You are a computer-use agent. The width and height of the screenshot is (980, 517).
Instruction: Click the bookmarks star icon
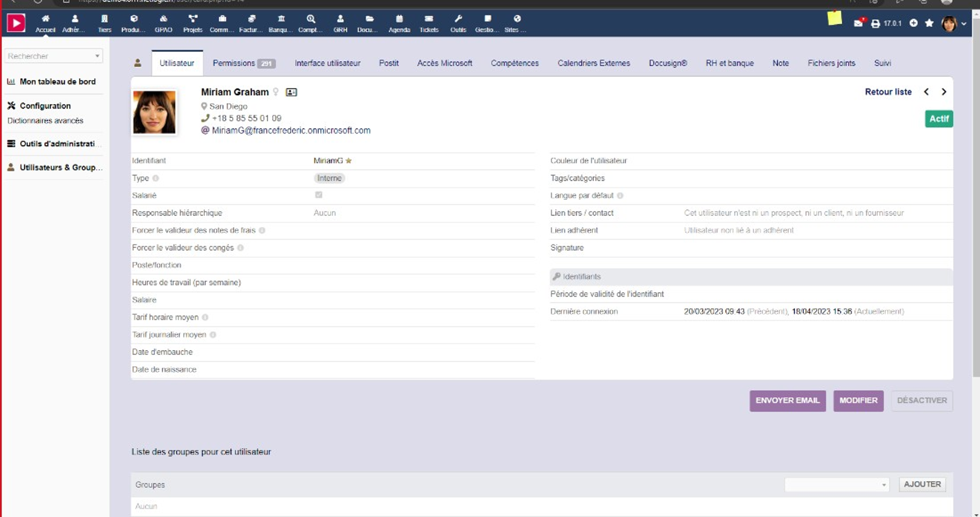point(929,23)
